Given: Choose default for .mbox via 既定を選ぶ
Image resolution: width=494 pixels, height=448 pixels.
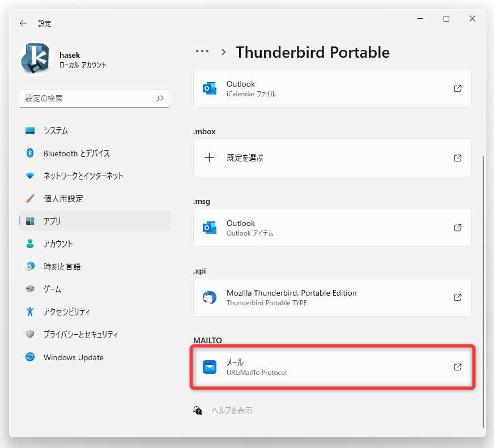Looking at the screenshot, I should coord(333,158).
